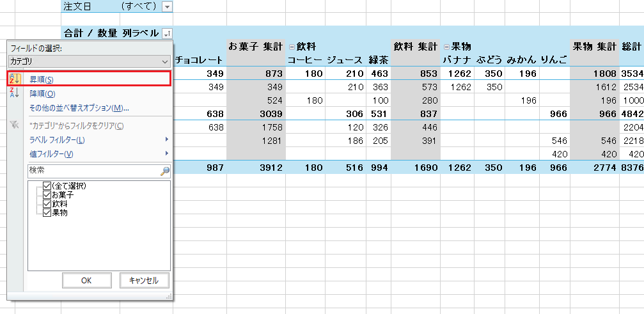Select the お菓子 集計 header cell
This screenshot has width=644, height=314.
tap(256, 47)
